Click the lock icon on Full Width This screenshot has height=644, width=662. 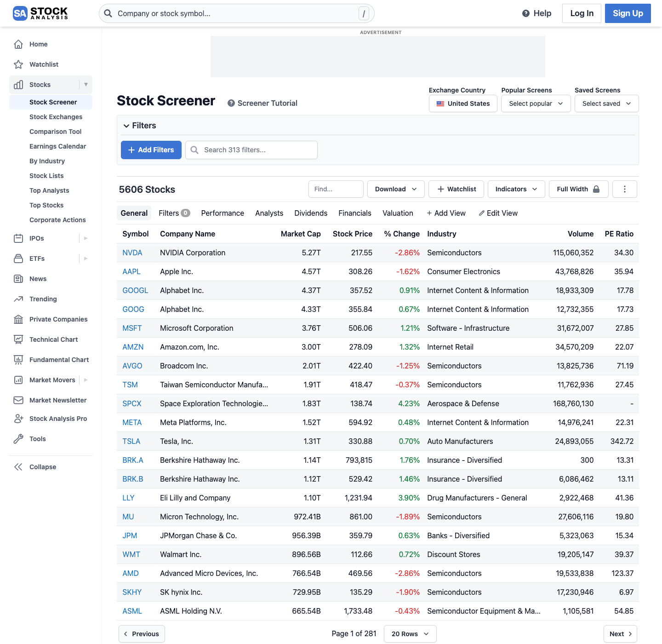(x=596, y=189)
